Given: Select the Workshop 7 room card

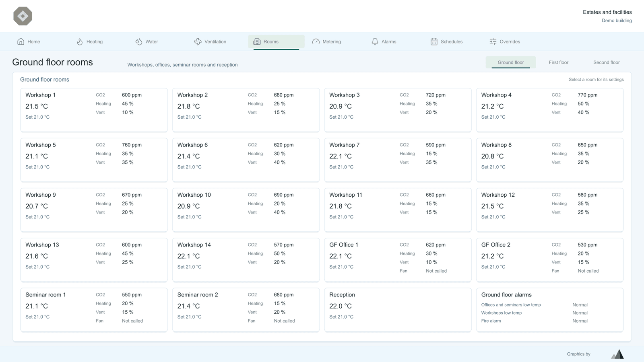Looking at the screenshot, I should 398,160.
